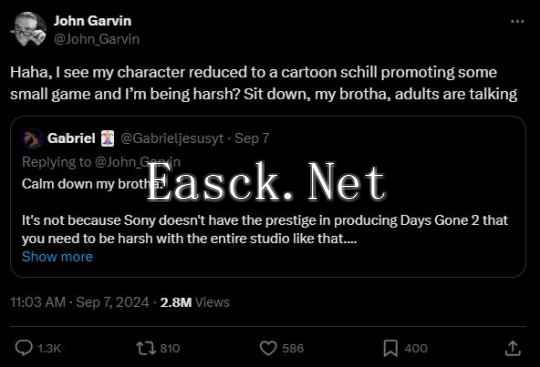Click the reply speech bubble icon

24,348
